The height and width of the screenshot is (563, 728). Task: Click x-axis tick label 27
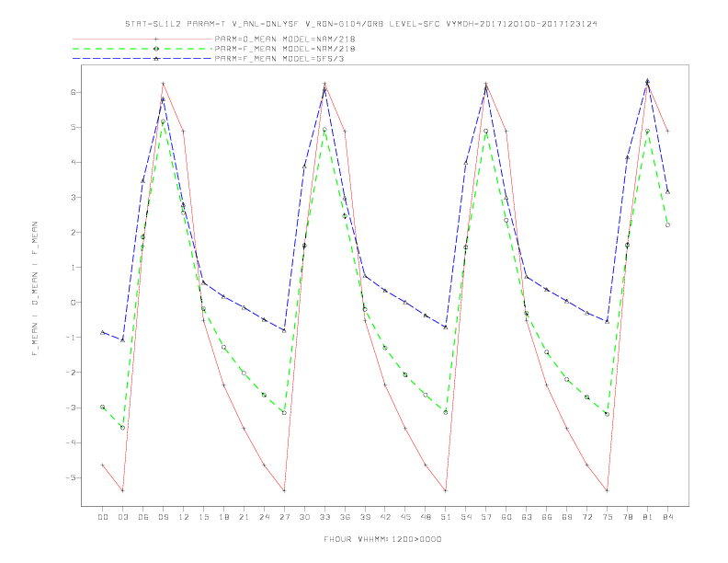[x=284, y=517]
